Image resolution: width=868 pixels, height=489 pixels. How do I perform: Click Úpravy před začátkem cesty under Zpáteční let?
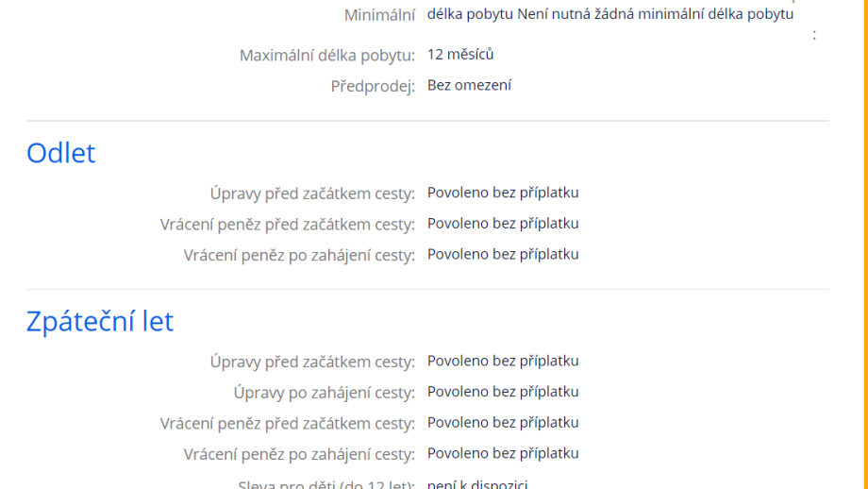click(312, 362)
